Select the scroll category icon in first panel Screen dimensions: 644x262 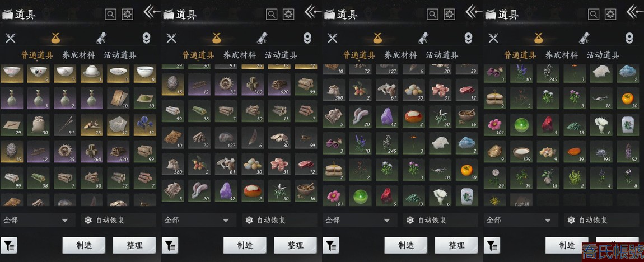tap(101, 38)
